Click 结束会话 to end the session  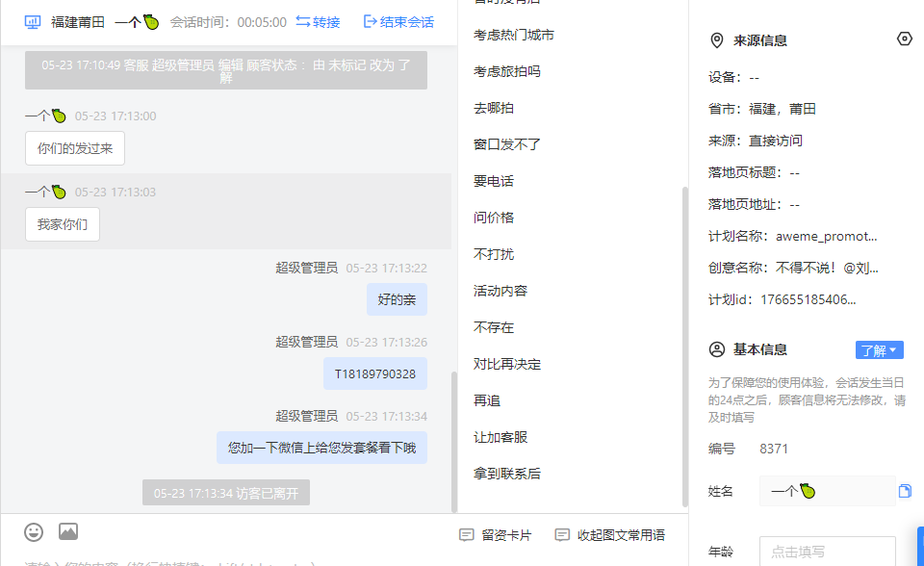(x=398, y=22)
